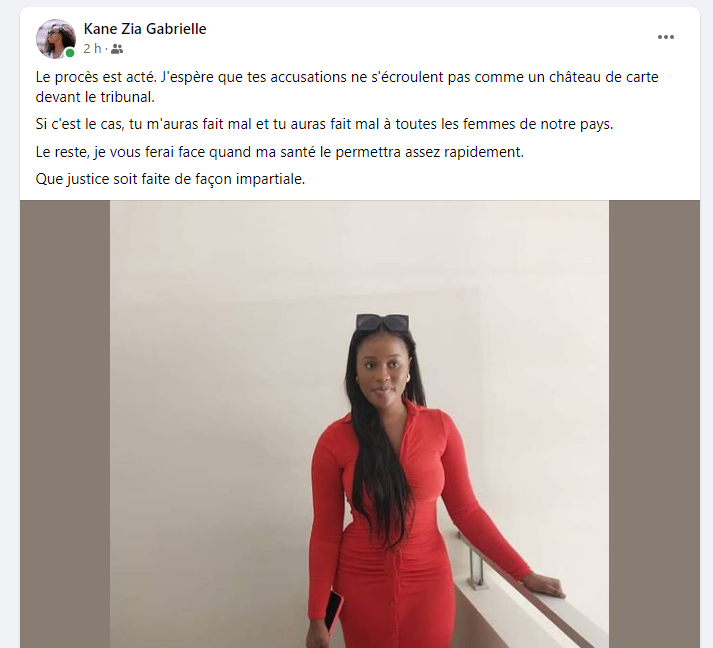Click the text 'devant le tribunal.'
The image size is (713, 648).
95,97
